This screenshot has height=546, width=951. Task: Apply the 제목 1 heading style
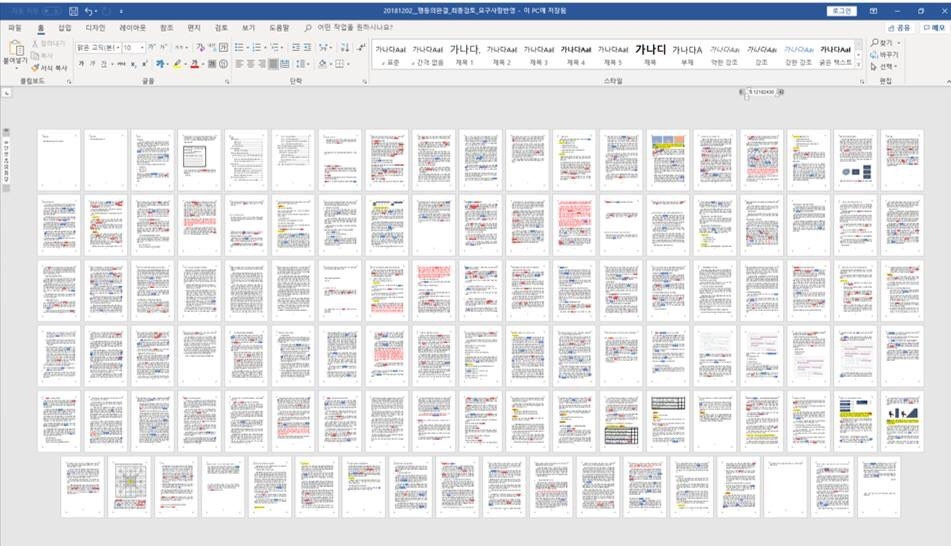point(465,55)
